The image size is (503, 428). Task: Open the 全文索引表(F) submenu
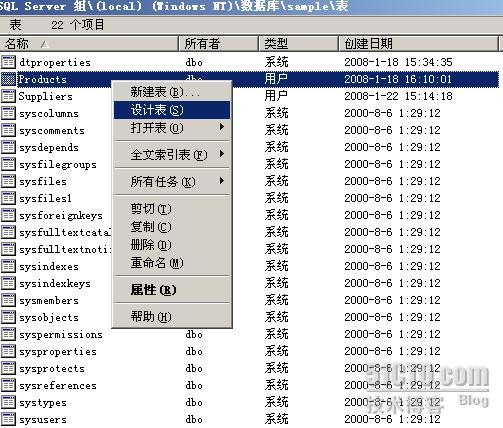(172, 155)
